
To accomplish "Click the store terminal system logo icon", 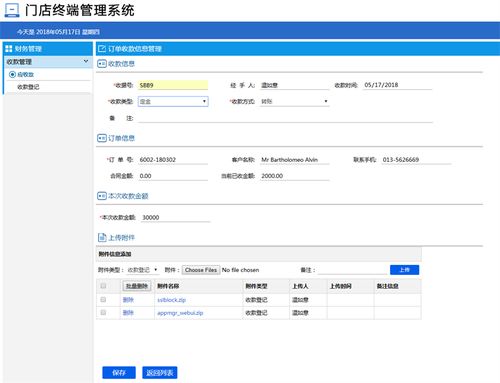I will click(x=11, y=10).
